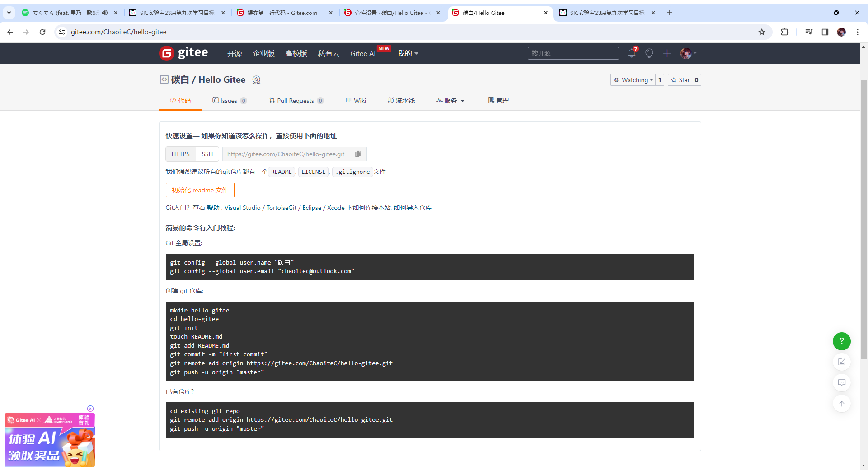Click the README file link
868x470 pixels.
pyautogui.click(x=282, y=172)
